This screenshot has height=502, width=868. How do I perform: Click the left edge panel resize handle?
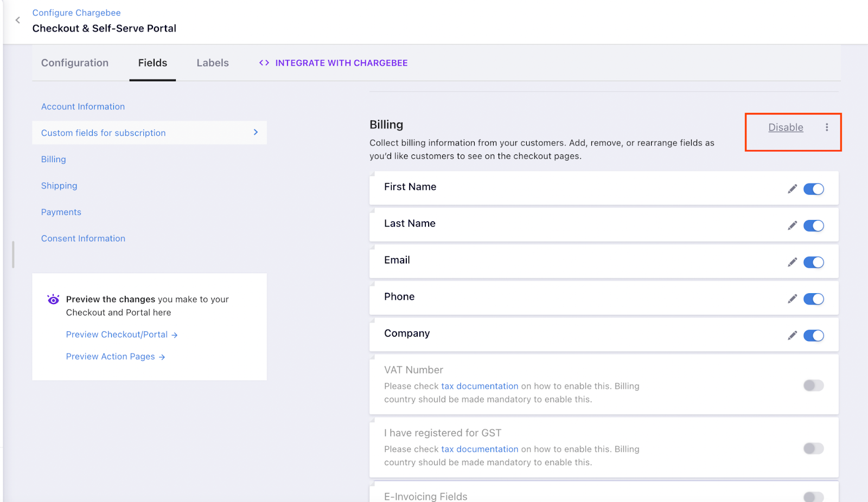point(13,255)
